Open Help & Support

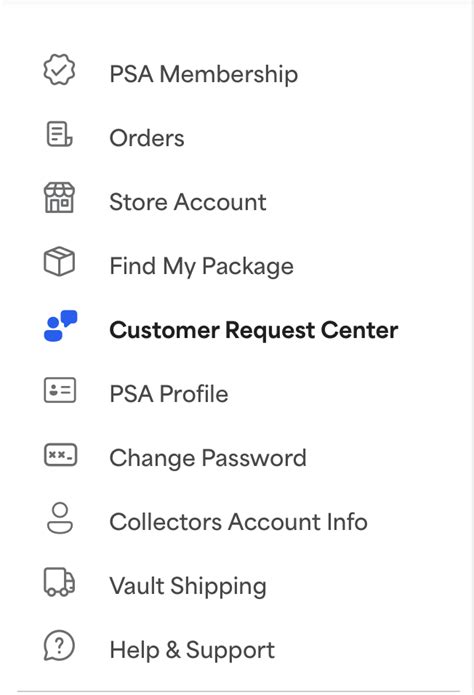tap(192, 651)
